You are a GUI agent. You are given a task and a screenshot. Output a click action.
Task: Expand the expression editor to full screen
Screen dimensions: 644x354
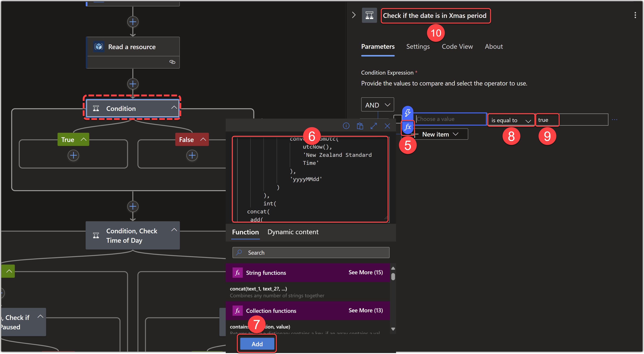(373, 126)
